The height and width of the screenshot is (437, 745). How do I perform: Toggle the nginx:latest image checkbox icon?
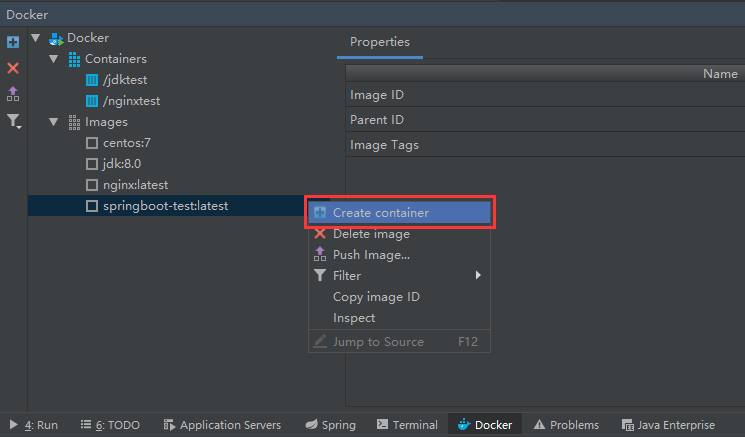(92, 185)
